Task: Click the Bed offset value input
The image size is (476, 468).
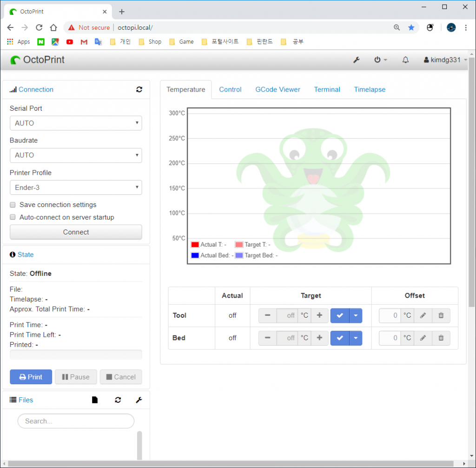Action: (x=390, y=338)
